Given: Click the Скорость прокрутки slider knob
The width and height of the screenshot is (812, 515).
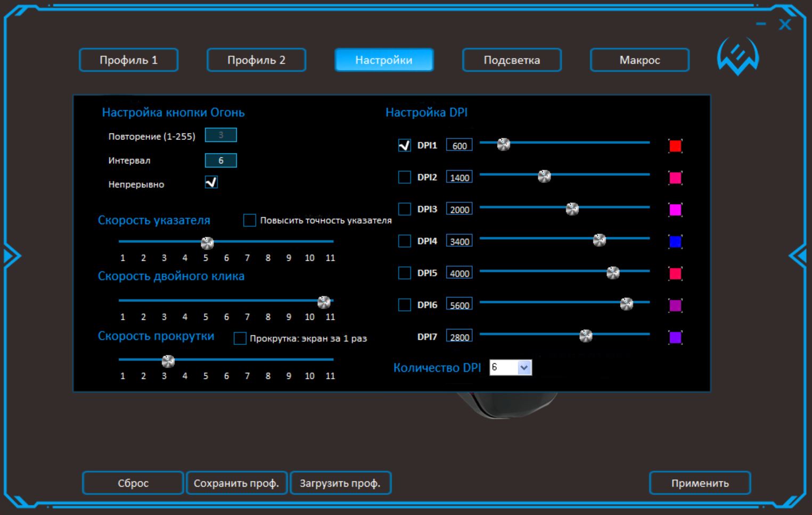Looking at the screenshot, I should pos(168,361).
